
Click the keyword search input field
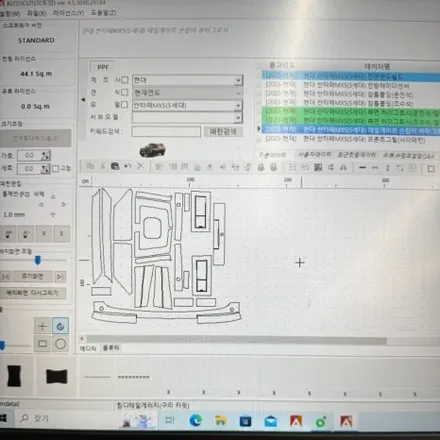tap(166, 132)
